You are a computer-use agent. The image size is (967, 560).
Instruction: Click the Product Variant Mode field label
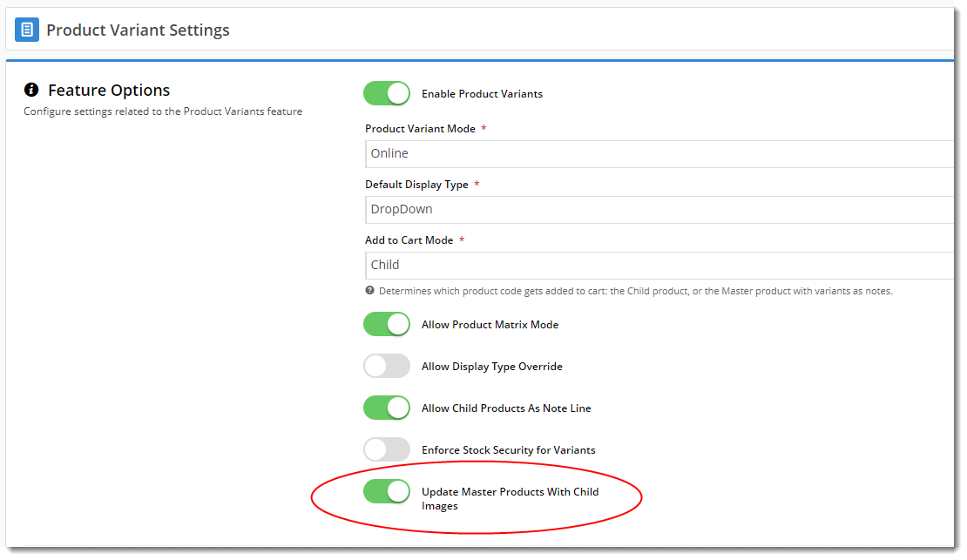coord(420,129)
